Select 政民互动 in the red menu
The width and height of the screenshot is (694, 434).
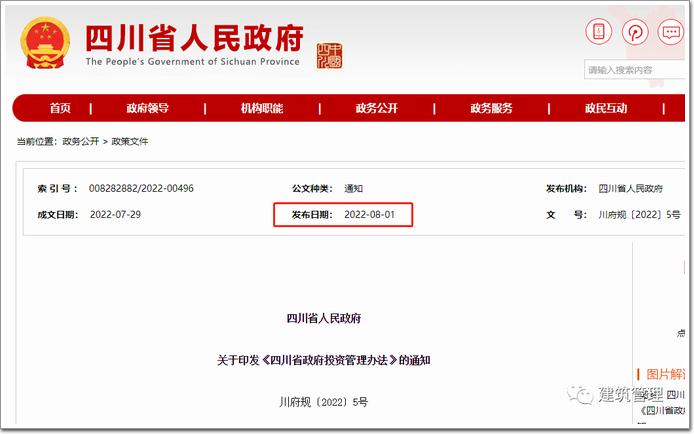click(x=605, y=108)
